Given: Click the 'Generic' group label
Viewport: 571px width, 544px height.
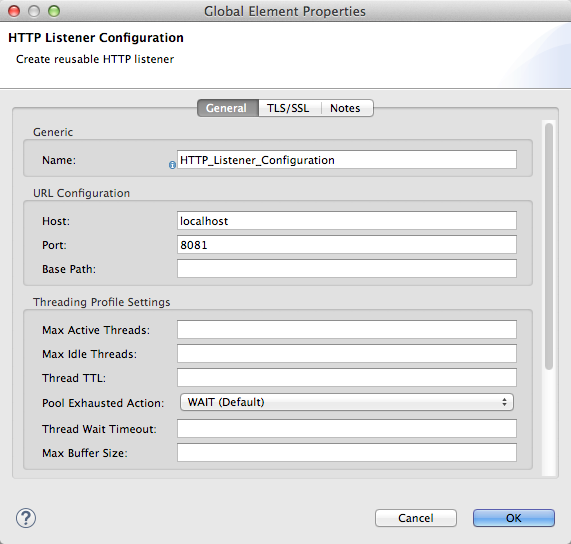Looking at the screenshot, I should [x=53, y=132].
